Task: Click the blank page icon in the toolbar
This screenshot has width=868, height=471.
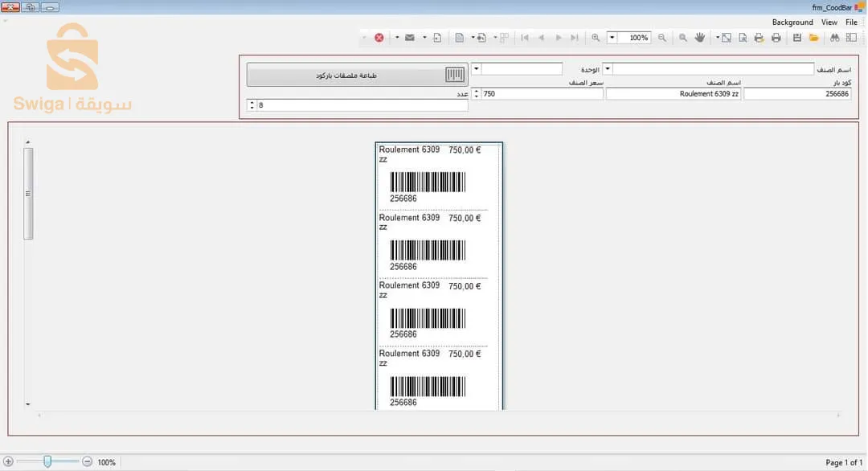Action: (460, 38)
